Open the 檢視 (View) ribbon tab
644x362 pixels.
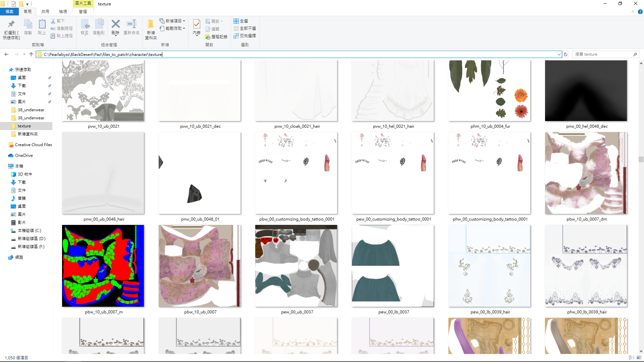click(63, 12)
